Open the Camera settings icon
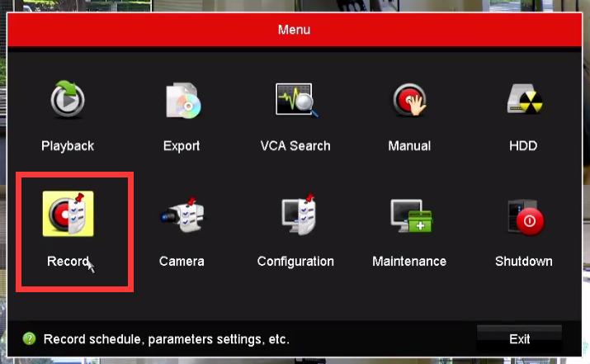This screenshot has width=590, height=364. coord(182,216)
